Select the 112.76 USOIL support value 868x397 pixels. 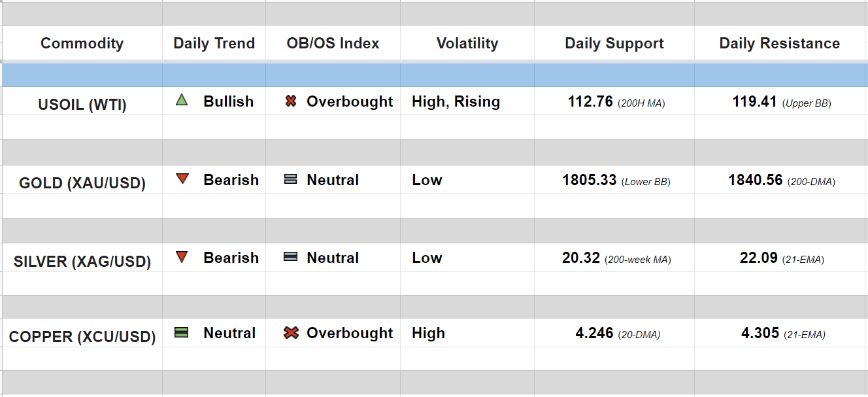click(590, 101)
